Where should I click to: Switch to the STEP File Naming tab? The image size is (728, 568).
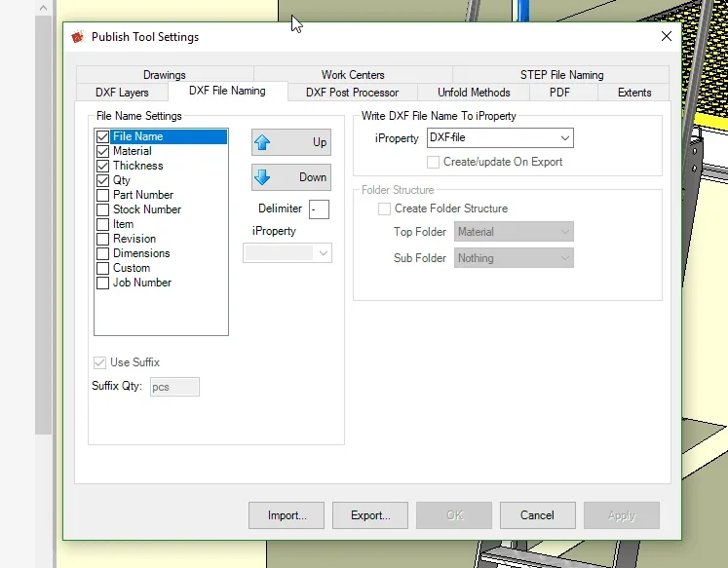pyautogui.click(x=561, y=75)
